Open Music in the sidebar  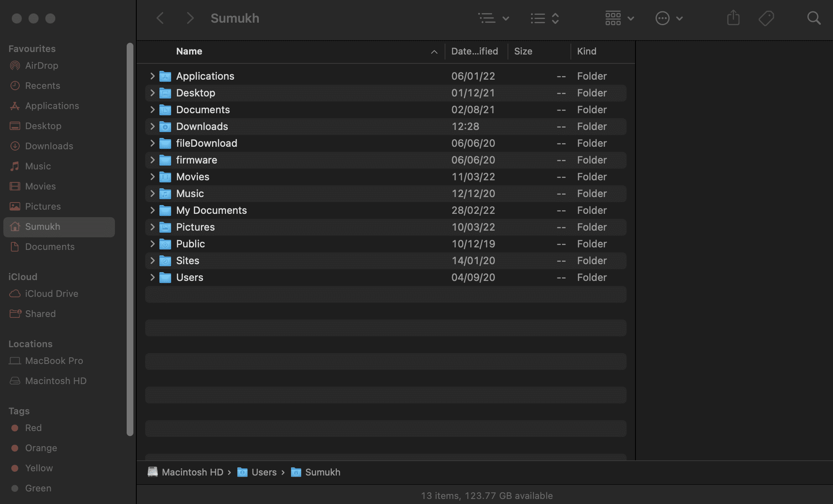(59, 166)
